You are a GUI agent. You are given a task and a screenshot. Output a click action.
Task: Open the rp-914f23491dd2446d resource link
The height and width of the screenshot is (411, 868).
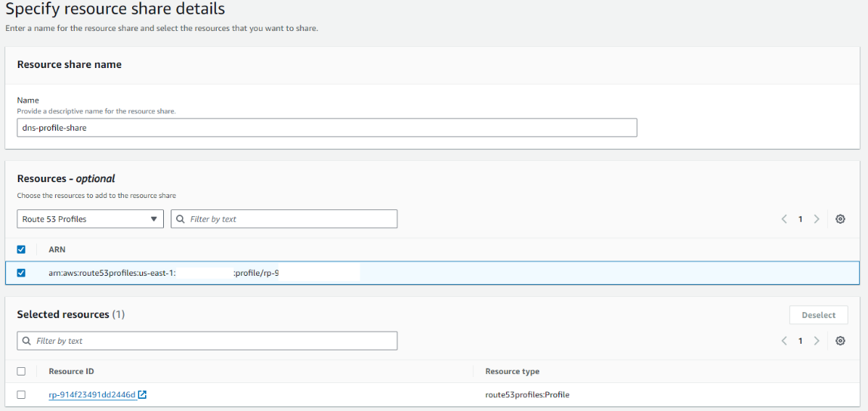(x=91, y=394)
